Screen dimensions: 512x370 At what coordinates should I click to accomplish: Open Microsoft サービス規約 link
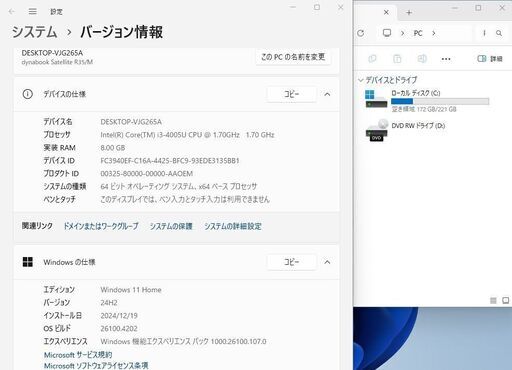pos(78,355)
